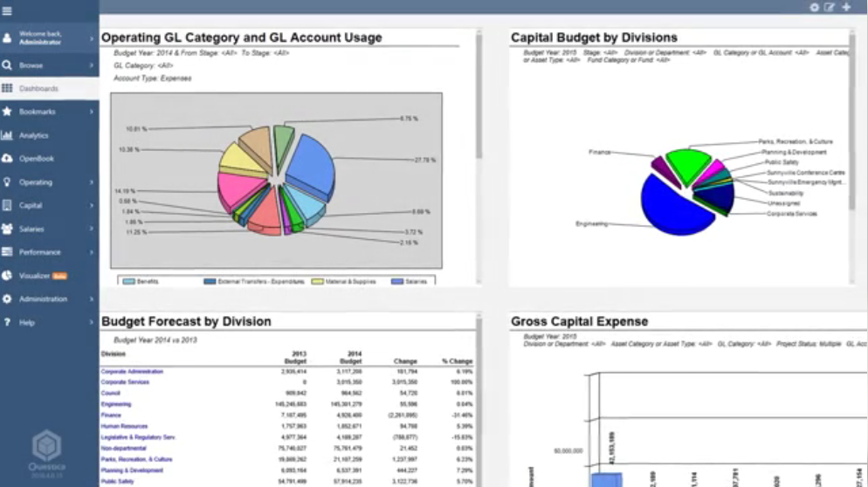This screenshot has height=487, width=868.
Task: Open the Human Resources division link
Action: click(124, 426)
